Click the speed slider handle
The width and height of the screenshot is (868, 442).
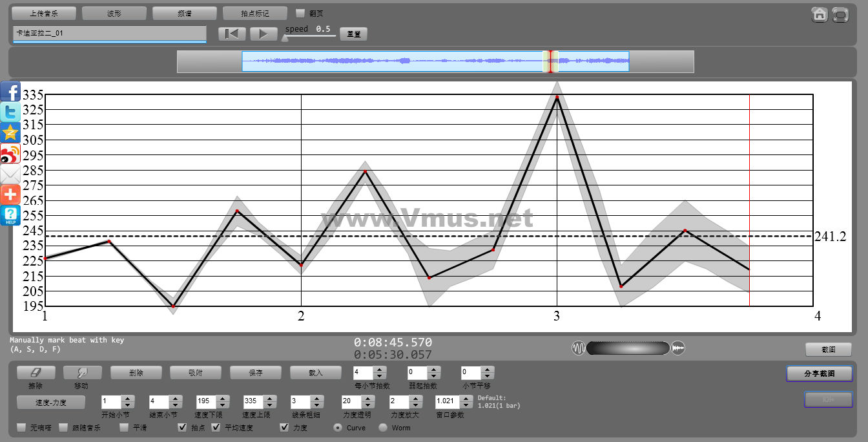[285, 38]
